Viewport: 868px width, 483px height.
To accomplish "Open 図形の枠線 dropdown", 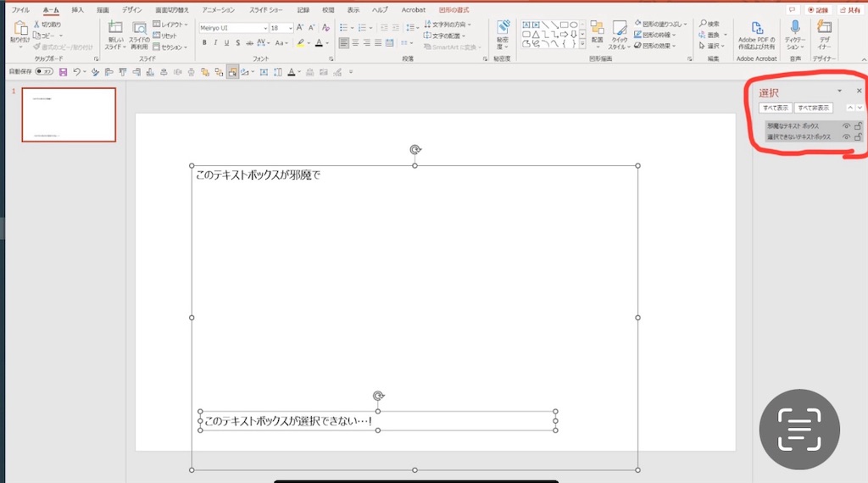I will [655, 35].
